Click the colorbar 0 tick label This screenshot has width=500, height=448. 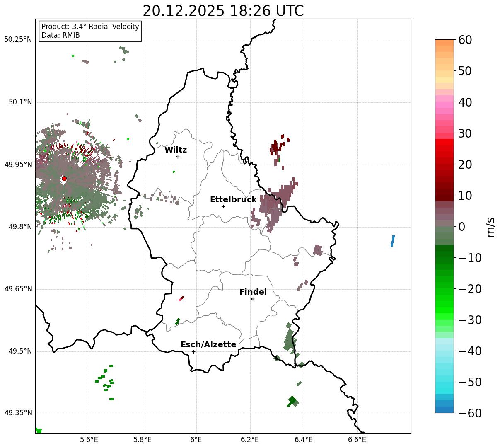461,227
